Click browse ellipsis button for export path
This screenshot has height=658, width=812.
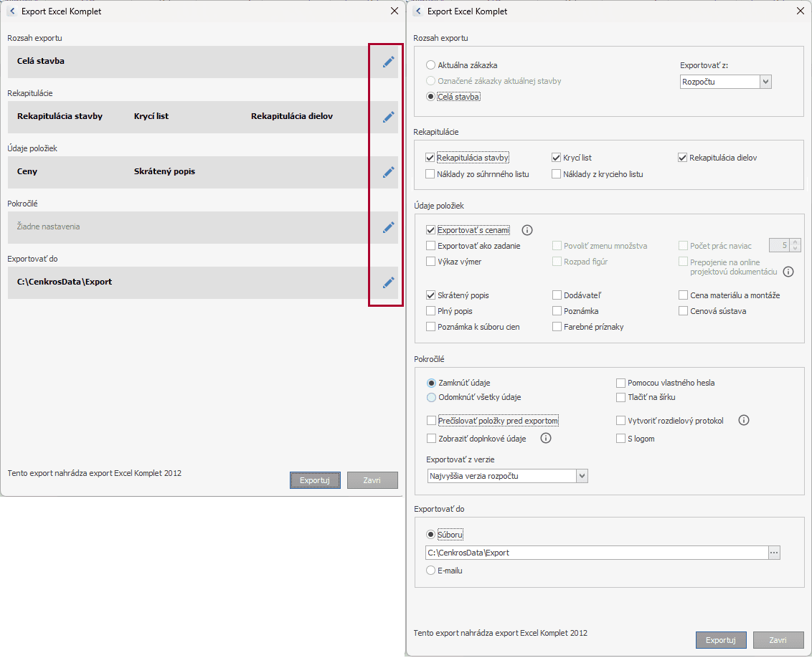[x=774, y=553]
